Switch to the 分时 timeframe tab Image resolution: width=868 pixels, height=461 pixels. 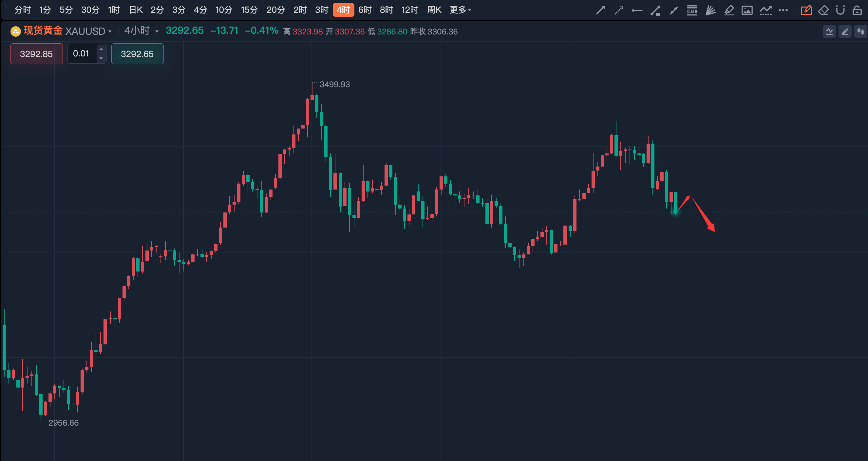(x=23, y=10)
